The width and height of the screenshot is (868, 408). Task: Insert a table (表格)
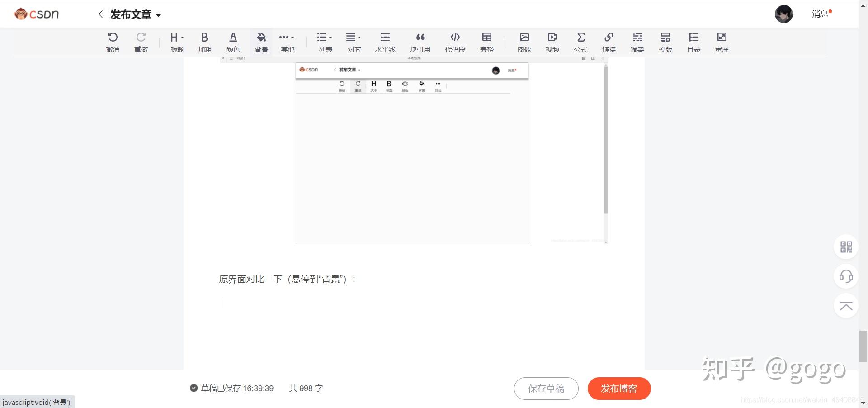[x=487, y=43]
